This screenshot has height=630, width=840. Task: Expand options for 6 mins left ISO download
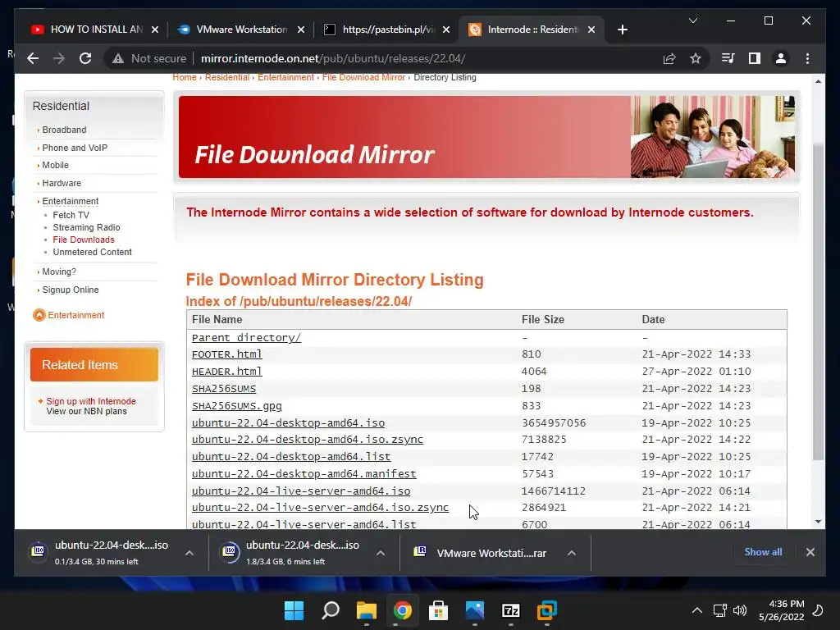(x=381, y=553)
